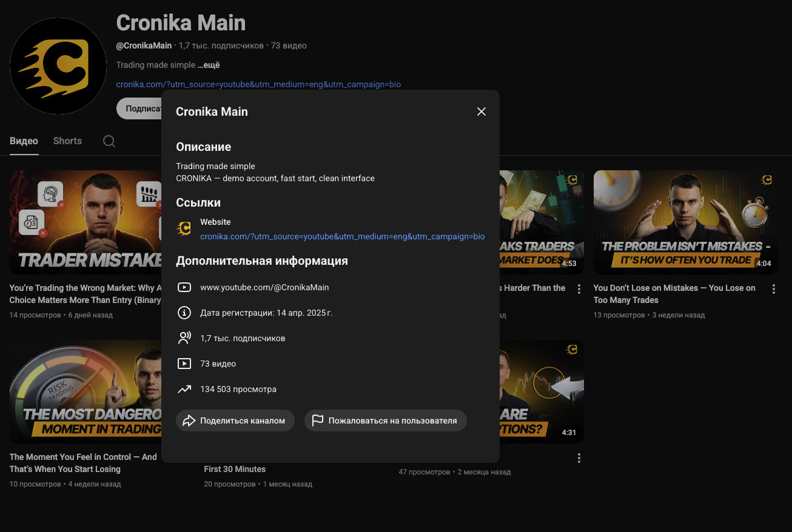Open three-dot menu for 2 months ago video
The width and height of the screenshot is (792, 532).
click(579, 458)
